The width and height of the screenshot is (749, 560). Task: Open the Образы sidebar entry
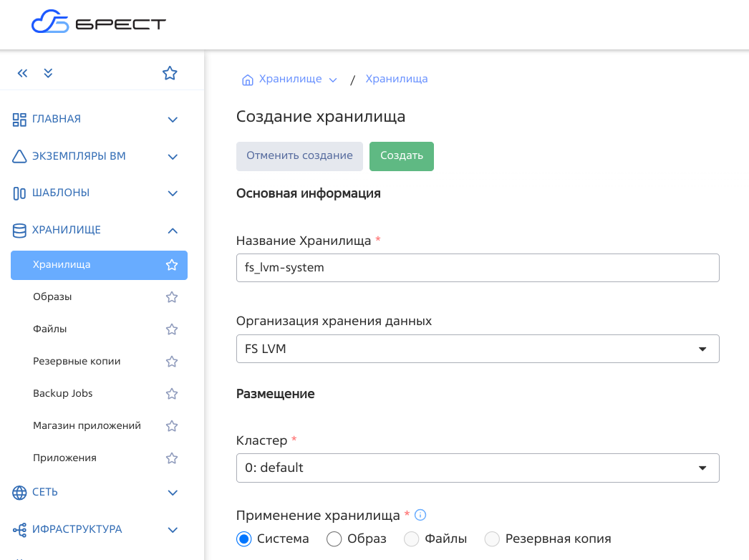point(54,296)
